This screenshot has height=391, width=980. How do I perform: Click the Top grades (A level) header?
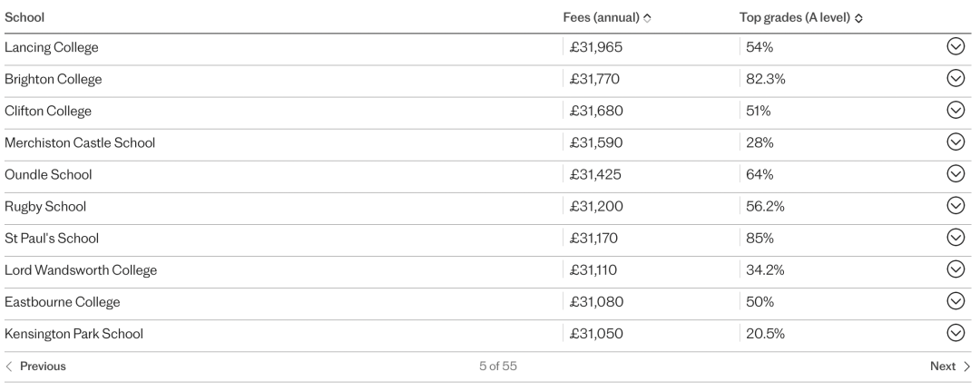pos(794,17)
